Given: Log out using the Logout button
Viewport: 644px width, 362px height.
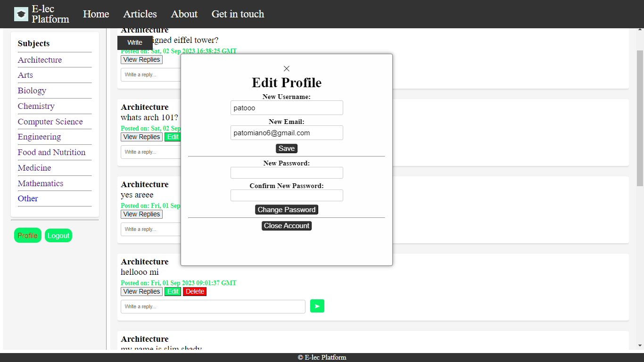Looking at the screenshot, I should click(x=58, y=236).
